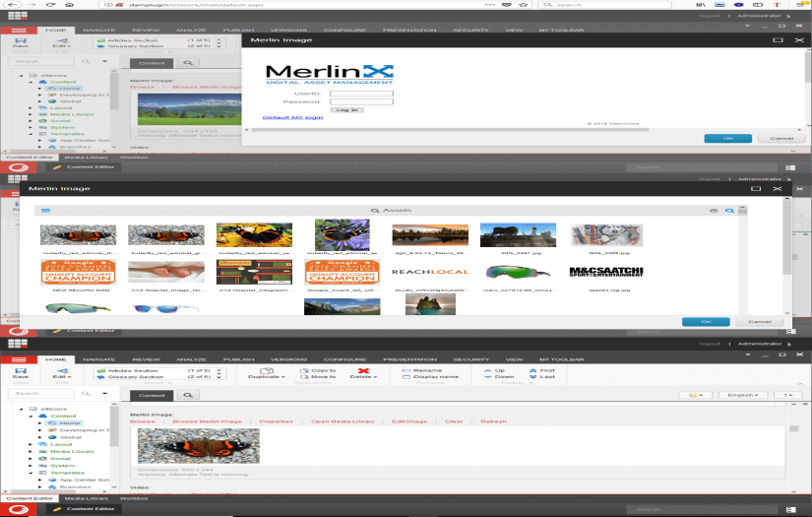Click the UserID field in the MerlinX login

(x=361, y=94)
